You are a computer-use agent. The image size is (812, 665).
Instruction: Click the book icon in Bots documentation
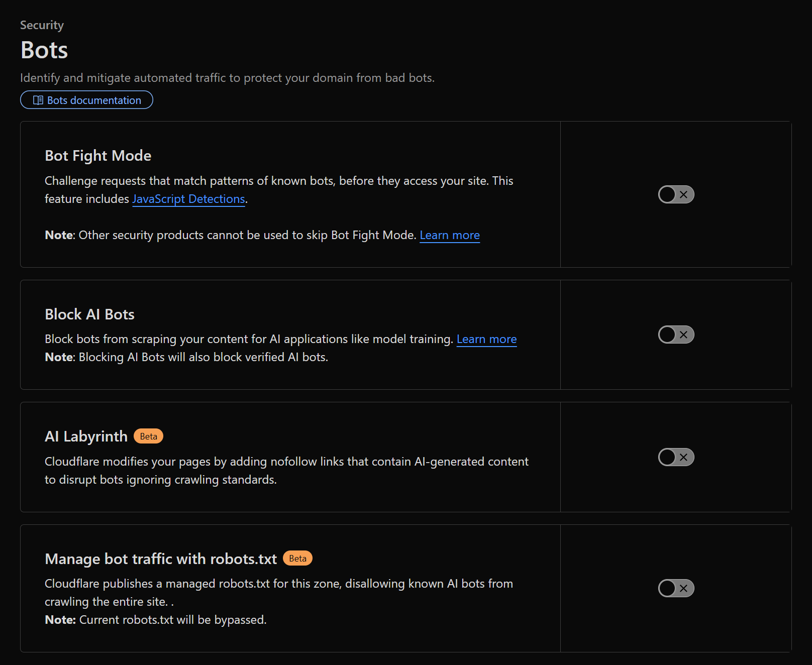[38, 100]
